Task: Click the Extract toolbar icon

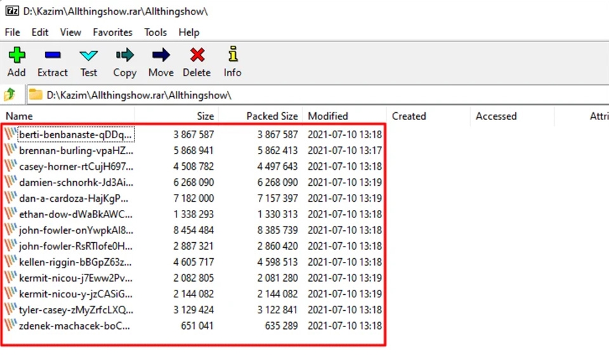Action: (x=53, y=55)
